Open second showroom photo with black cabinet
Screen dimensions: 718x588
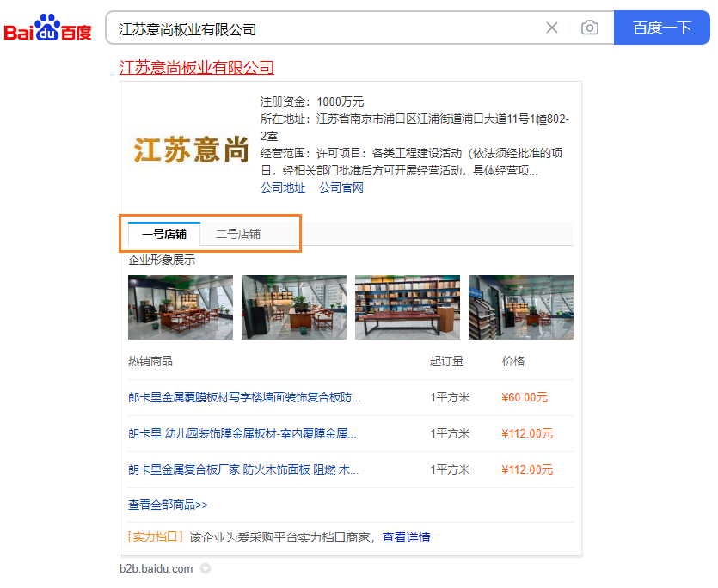[x=294, y=307]
